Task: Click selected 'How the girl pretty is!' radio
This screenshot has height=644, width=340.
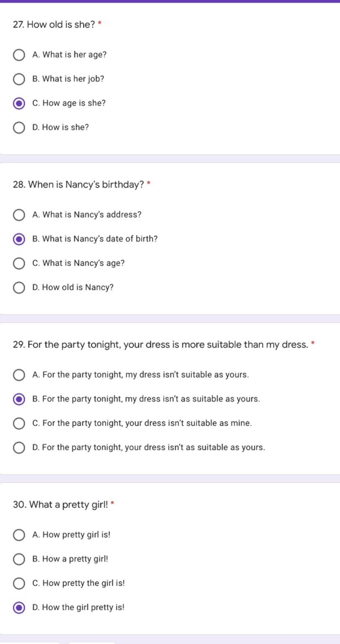Action: (x=19, y=607)
